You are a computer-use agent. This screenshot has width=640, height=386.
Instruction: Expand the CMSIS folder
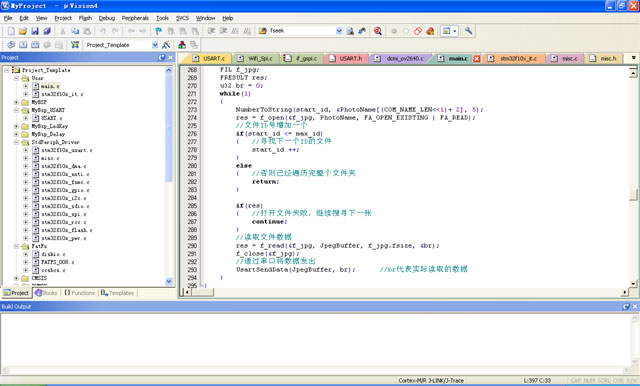pos(16,278)
